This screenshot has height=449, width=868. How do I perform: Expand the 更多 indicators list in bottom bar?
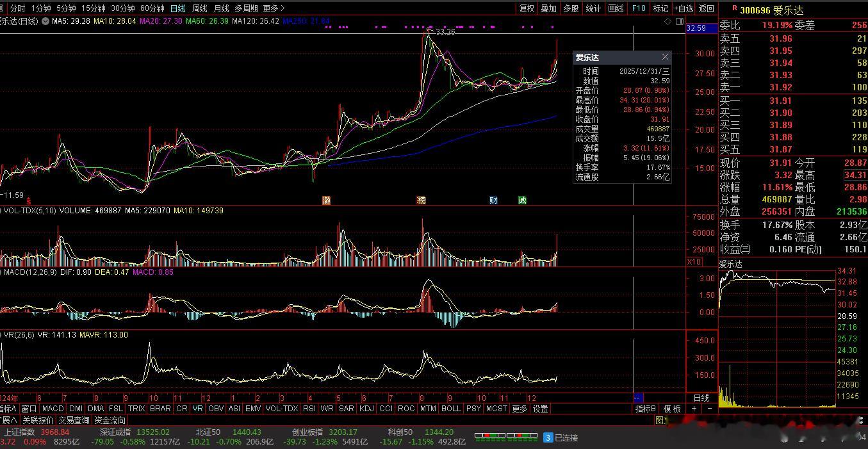(x=520, y=409)
